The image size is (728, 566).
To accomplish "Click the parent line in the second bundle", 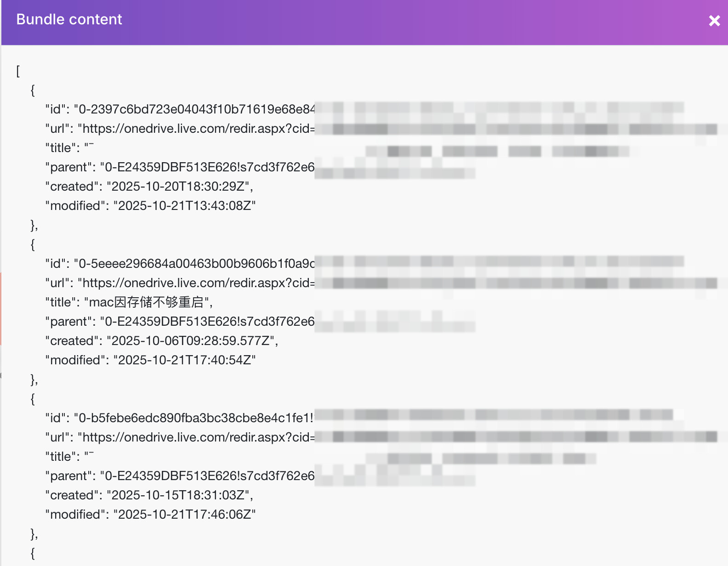I will pyautogui.click(x=179, y=322).
